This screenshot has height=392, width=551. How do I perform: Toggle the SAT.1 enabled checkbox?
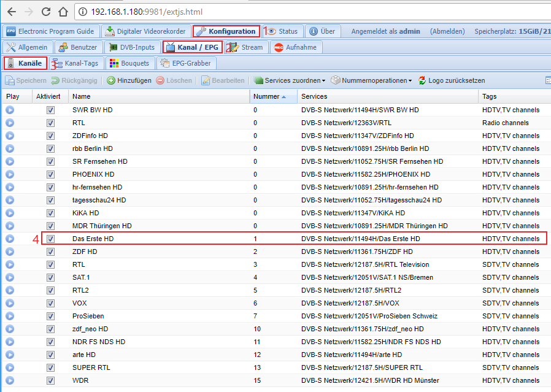(x=50, y=277)
